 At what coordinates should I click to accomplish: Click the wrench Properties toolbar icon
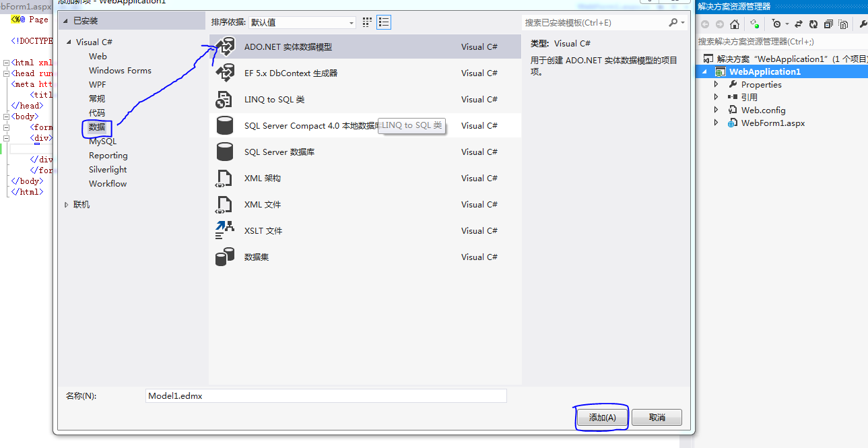863,24
